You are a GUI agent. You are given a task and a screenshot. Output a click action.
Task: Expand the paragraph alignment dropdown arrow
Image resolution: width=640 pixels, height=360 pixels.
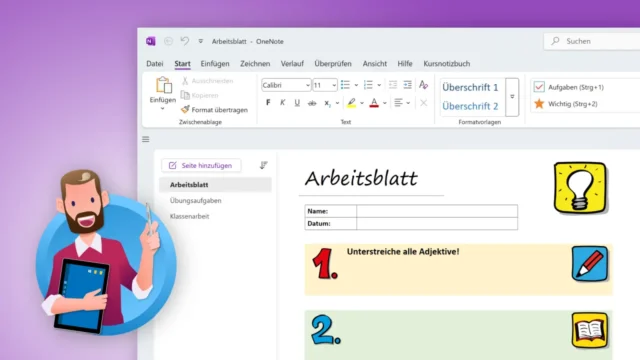[408, 103]
